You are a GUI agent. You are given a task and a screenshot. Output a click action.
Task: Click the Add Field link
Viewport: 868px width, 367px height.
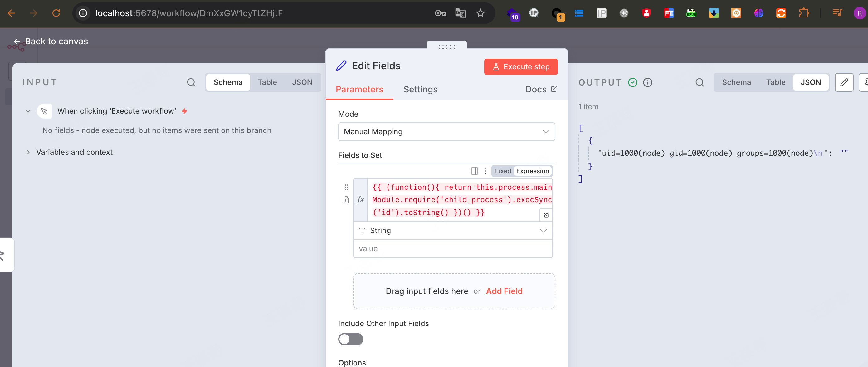pyautogui.click(x=504, y=291)
